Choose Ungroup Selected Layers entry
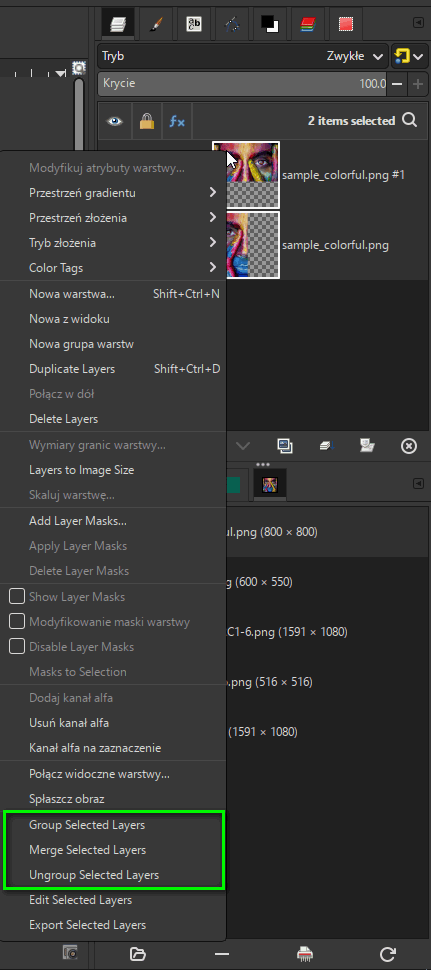Image resolution: width=431 pixels, height=970 pixels. (x=113, y=875)
